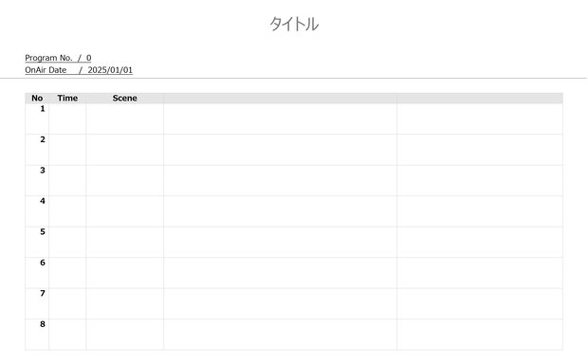Image resolution: width=588 pixels, height=364 pixels.
Task: Select the Scene cell in row 5
Action: [x=125, y=242]
